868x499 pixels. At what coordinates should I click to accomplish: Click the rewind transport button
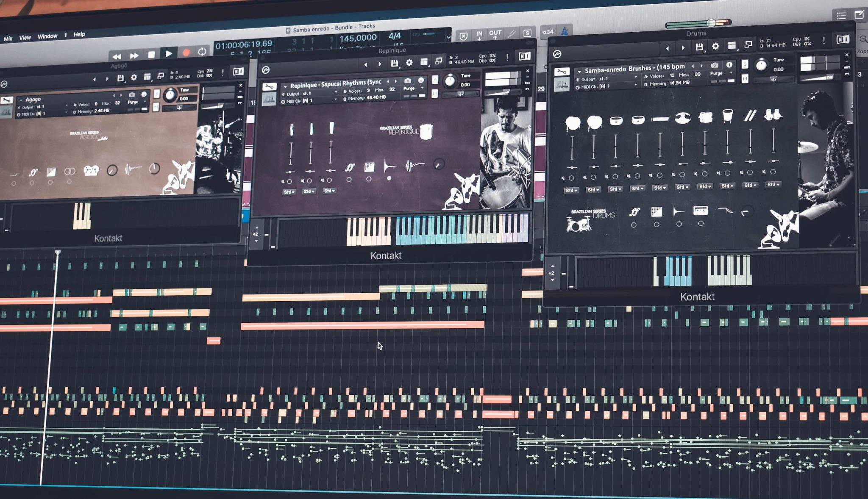(117, 56)
